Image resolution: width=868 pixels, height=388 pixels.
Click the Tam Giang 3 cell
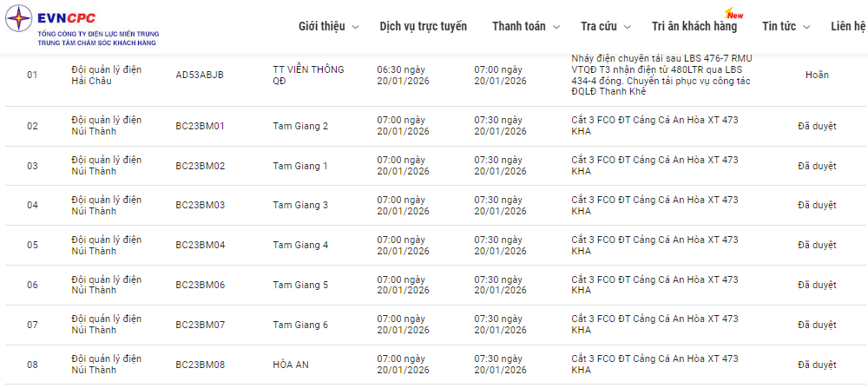pos(300,205)
